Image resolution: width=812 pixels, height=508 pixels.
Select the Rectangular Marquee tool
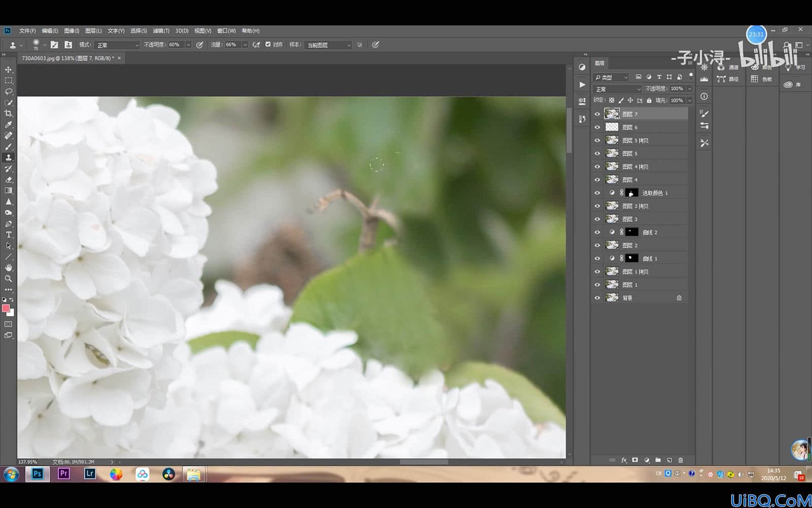(x=9, y=81)
